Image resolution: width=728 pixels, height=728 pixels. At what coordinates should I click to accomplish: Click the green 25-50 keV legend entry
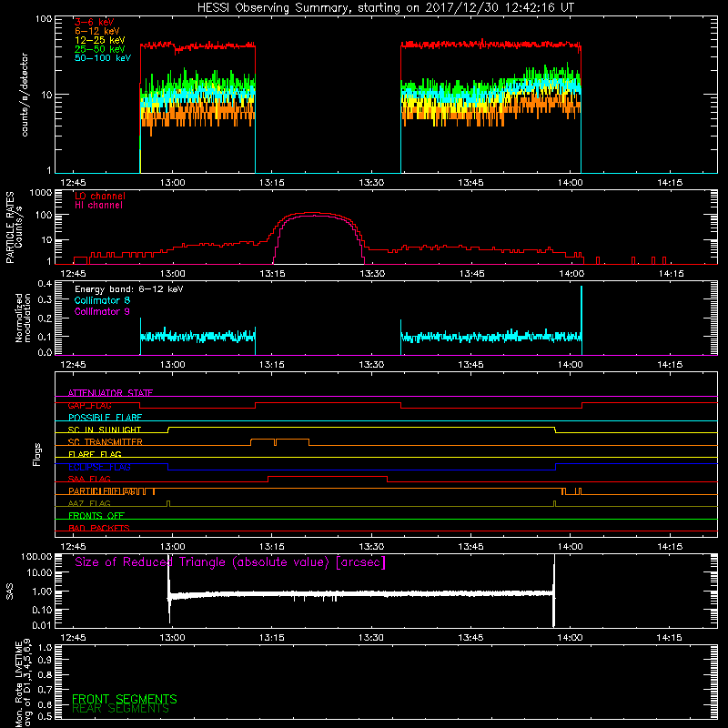tap(100, 49)
